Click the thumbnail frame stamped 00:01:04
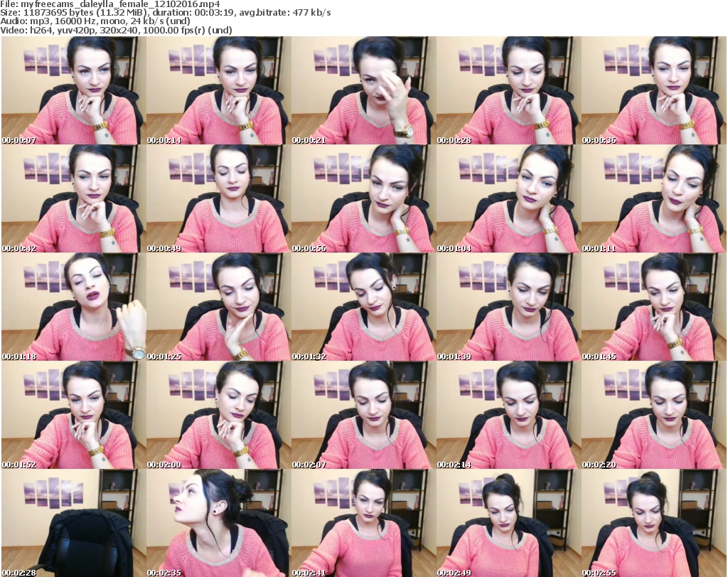Viewport: 728px width, 577px height. pos(509,198)
